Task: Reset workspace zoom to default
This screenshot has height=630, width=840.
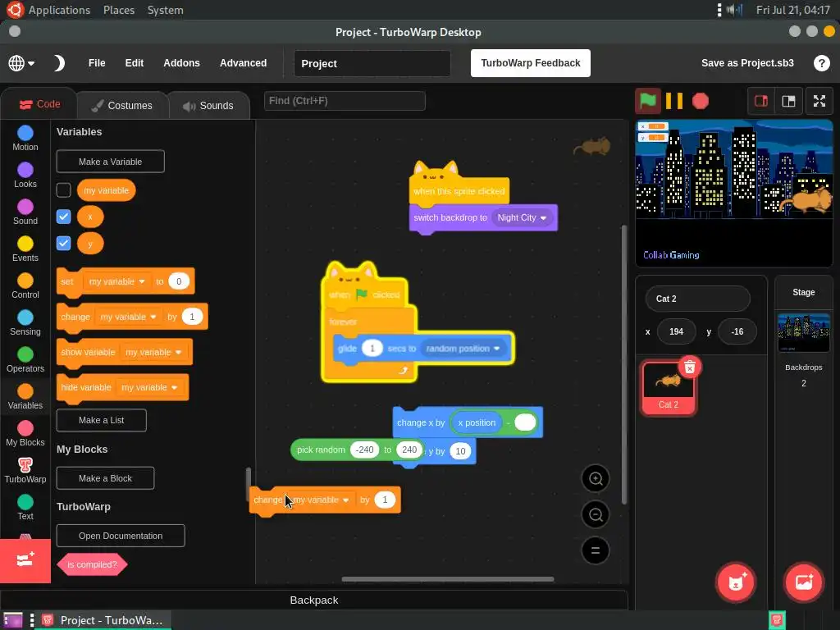Action: coord(596,550)
